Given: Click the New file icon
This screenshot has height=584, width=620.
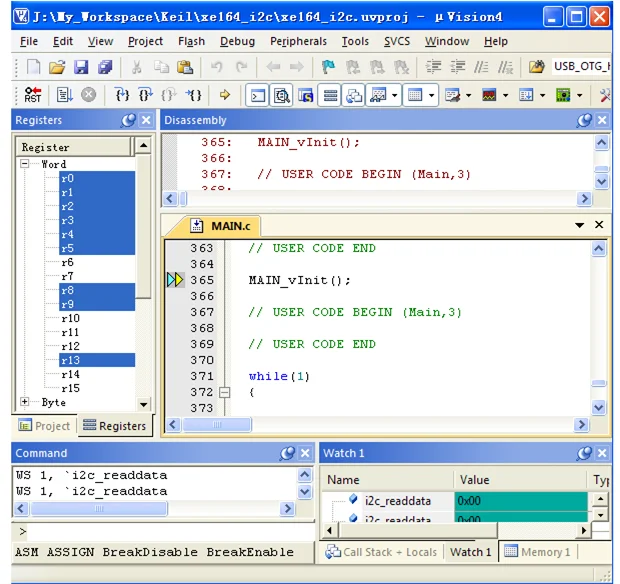Looking at the screenshot, I should (33, 67).
